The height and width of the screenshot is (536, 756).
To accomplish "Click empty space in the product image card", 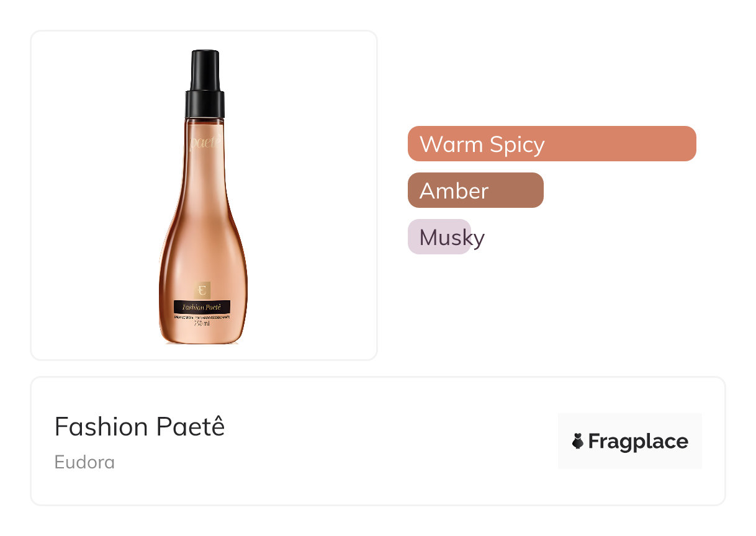I will click(x=93, y=186).
